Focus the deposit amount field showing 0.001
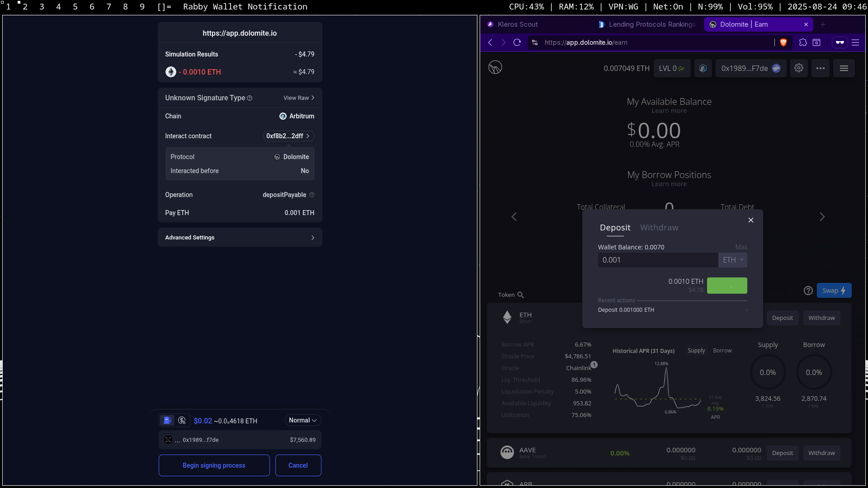868x488 pixels. click(658, 260)
